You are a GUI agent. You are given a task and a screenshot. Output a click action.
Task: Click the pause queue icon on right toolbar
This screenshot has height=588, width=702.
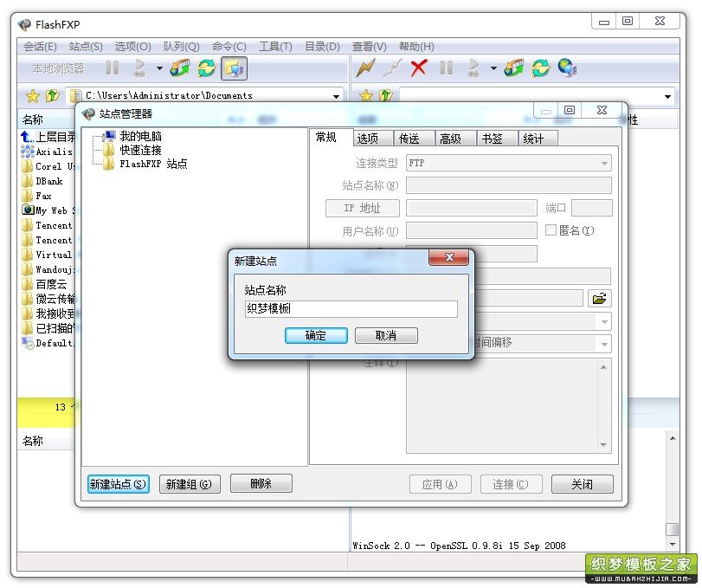coord(447,68)
